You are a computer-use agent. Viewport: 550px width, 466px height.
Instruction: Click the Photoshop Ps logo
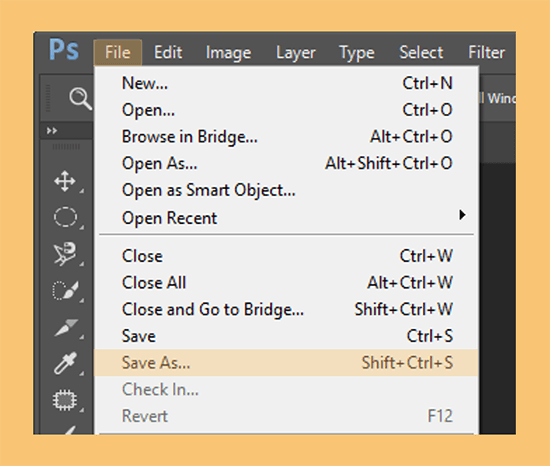[x=63, y=50]
